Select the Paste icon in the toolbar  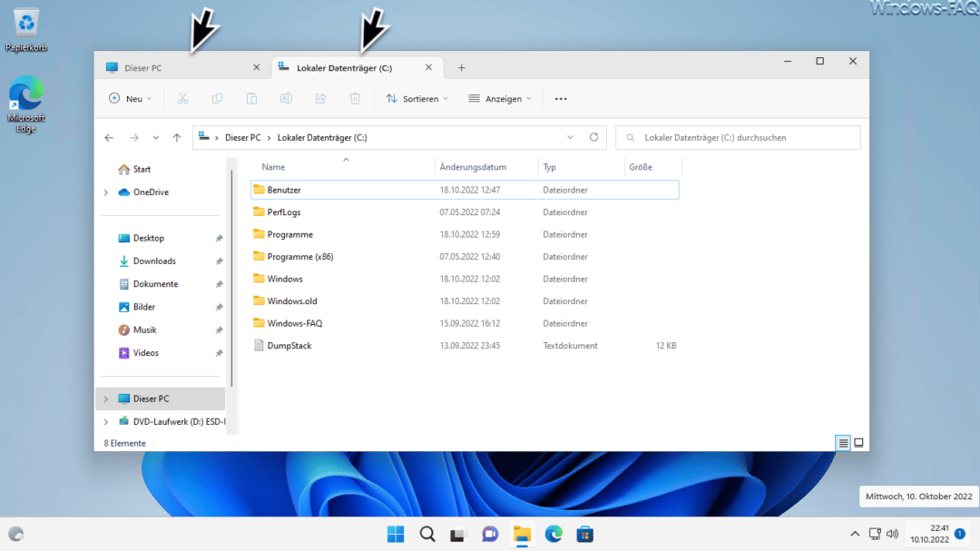coord(251,98)
